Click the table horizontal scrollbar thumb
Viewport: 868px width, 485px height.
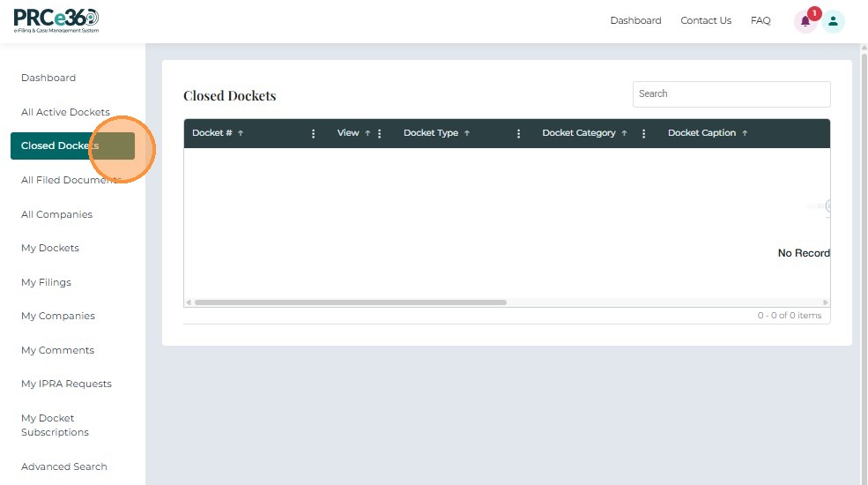coord(351,302)
